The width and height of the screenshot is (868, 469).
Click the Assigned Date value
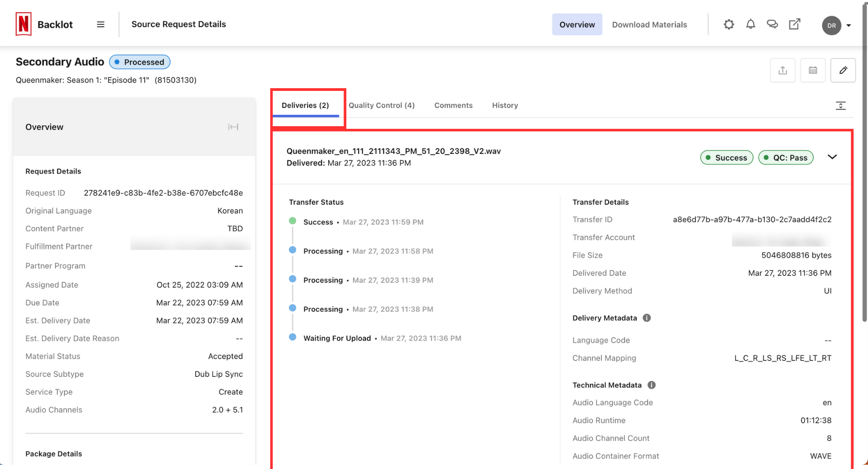pyautogui.click(x=199, y=285)
